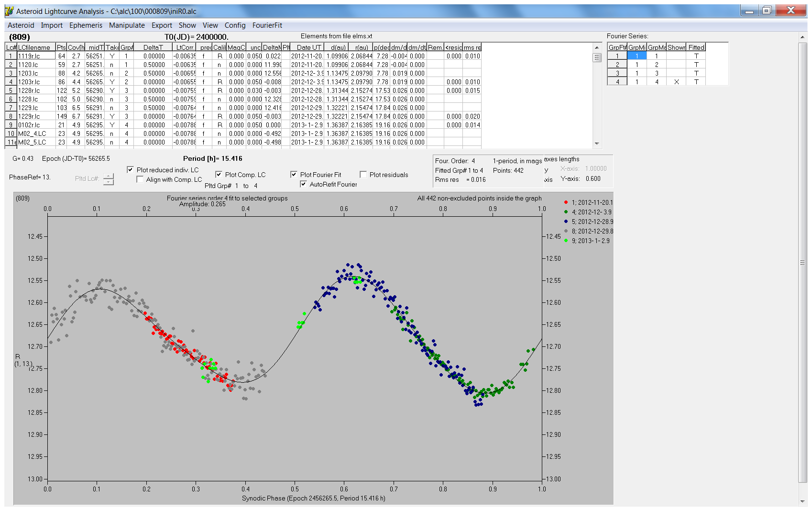Enable Plot residuals checkbox
The image size is (812, 511).
pos(363,175)
